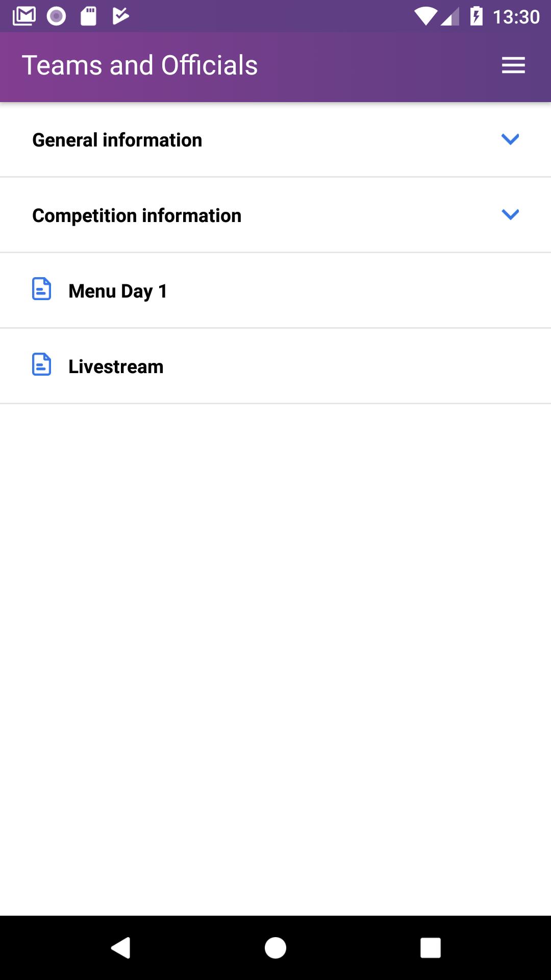
Task: Tap the Gmail notification icon
Action: [x=24, y=16]
